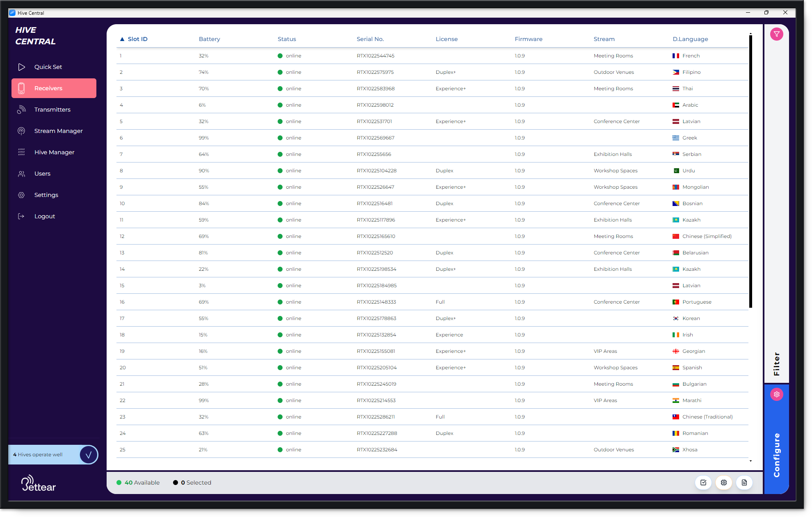
Task: Click Logout in the sidebar
Action: 44,216
